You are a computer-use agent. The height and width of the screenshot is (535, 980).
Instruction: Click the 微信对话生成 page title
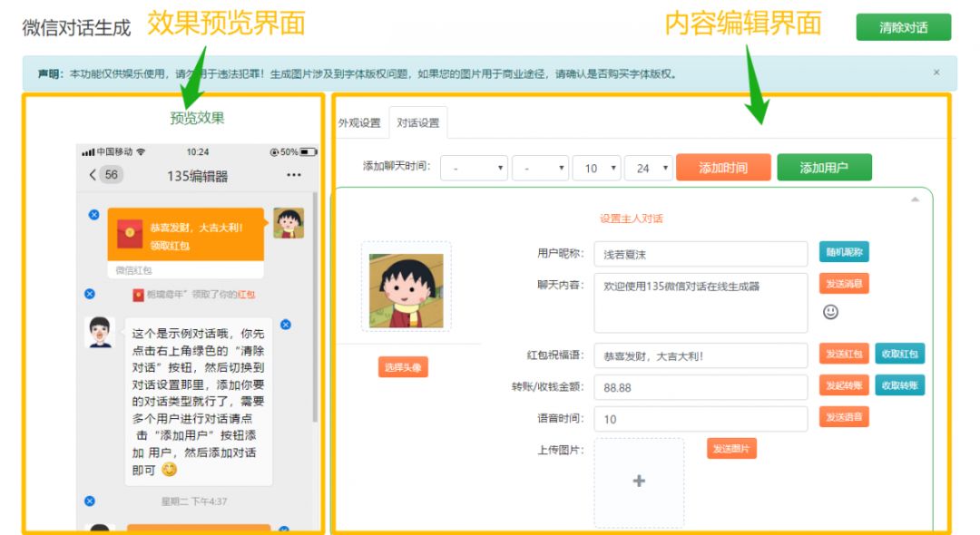(76, 28)
